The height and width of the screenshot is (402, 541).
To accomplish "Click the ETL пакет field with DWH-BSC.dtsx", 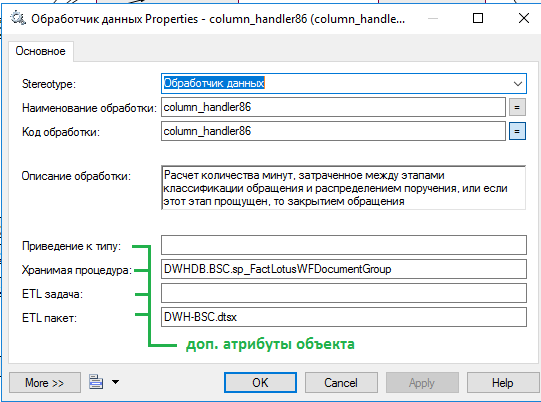I will (x=344, y=317).
